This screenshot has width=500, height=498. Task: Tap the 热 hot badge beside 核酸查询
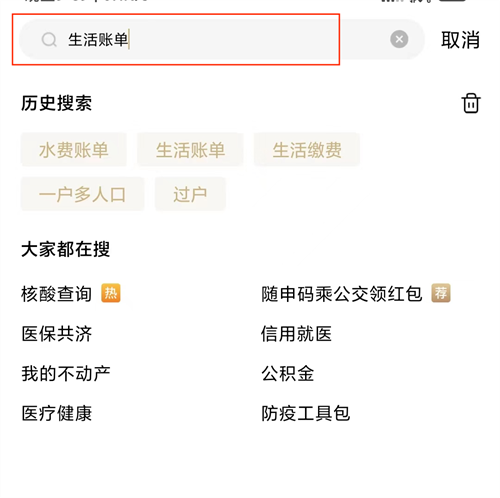tap(111, 293)
